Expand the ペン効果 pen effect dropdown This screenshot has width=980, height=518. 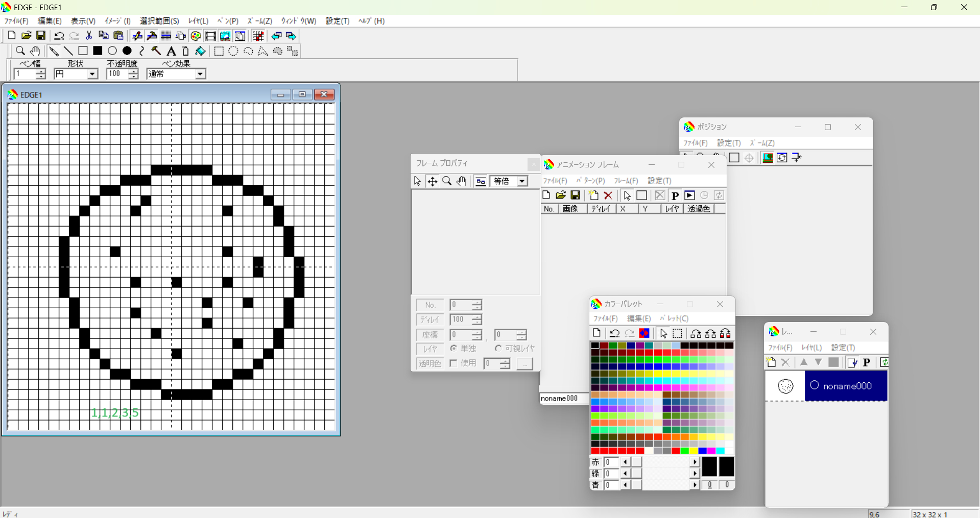(200, 74)
